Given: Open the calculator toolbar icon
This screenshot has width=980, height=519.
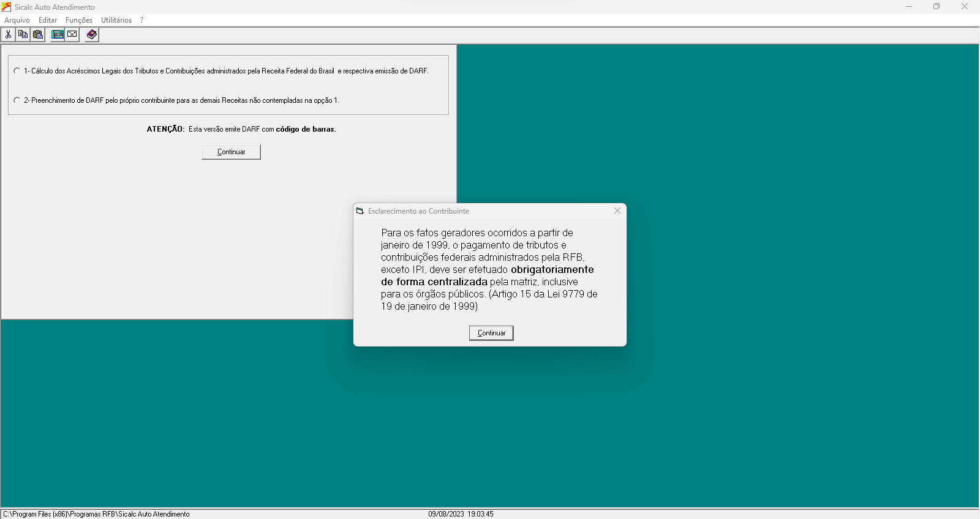Looking at the screenshot, I should coord(58,34).
